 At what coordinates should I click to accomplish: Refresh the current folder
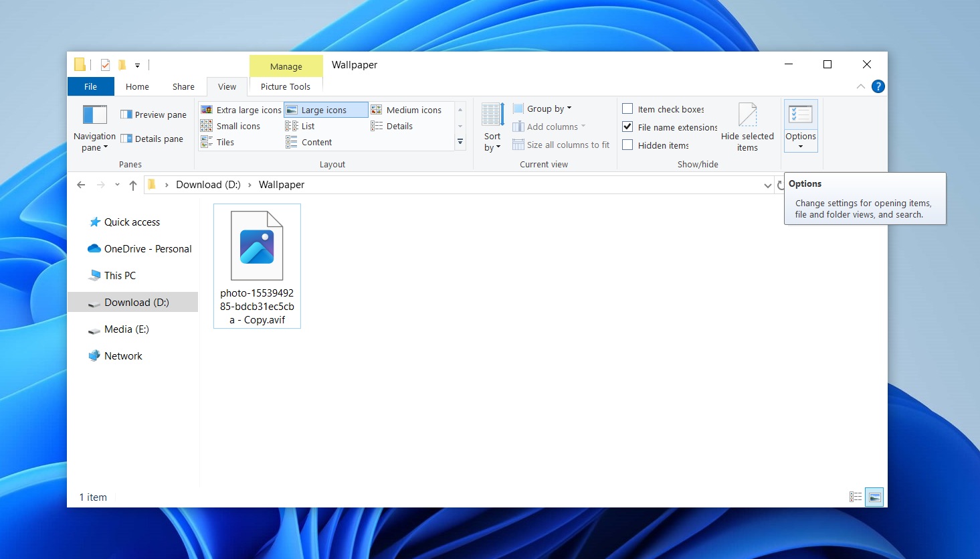[780, 185]
